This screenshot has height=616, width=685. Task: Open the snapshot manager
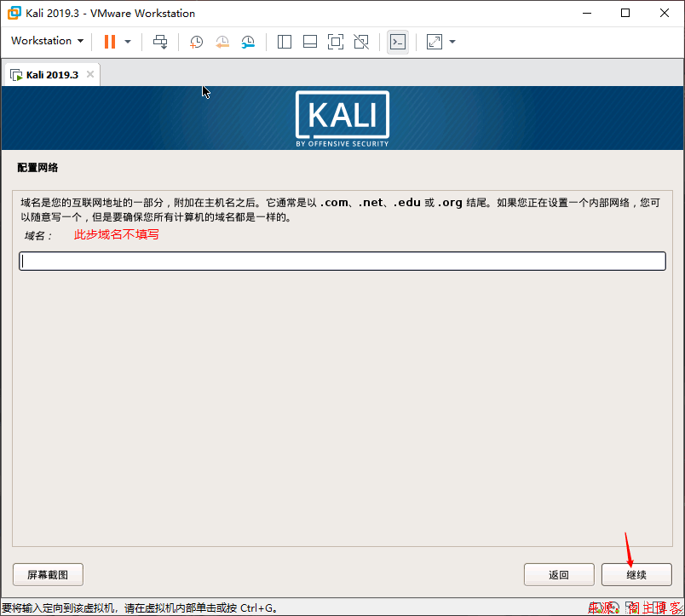[248, 42]
